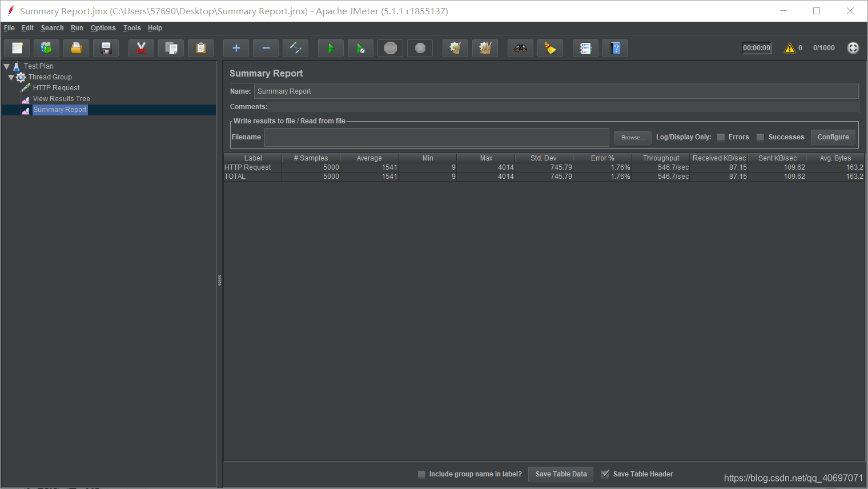The width and height of the screenshot is (868, 489).
Task: Save the test plan with disk icon
Action: tap(106, 48)
